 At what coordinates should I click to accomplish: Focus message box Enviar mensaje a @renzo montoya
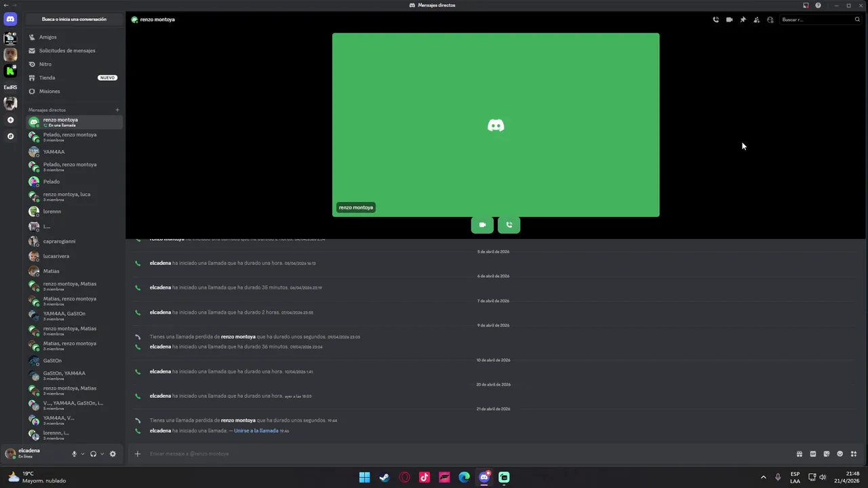point(468,453)
